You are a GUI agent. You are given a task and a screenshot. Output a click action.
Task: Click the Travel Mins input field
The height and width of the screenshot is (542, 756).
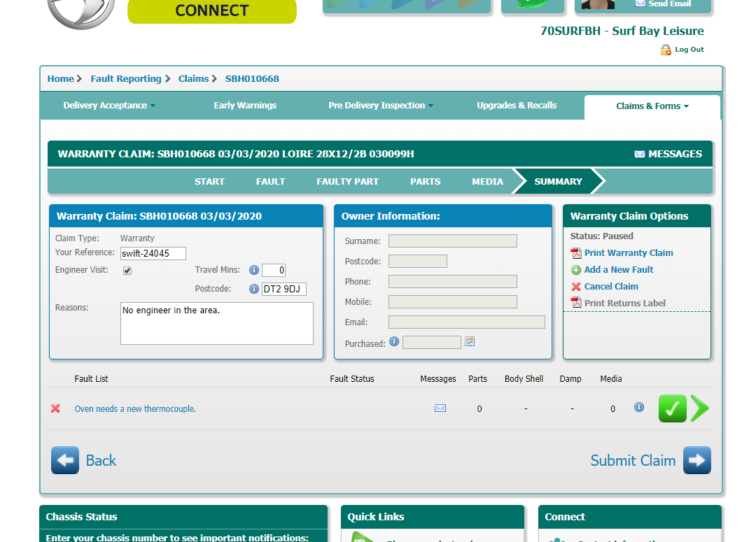pos(274,270)
